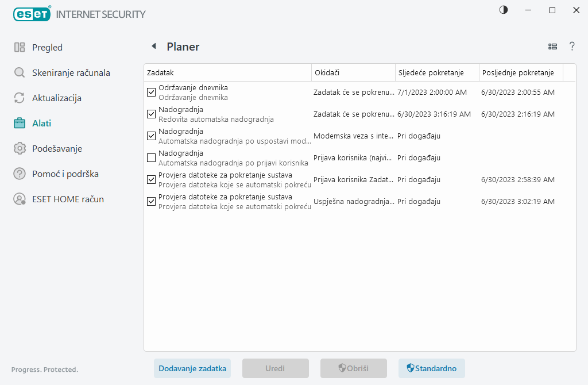The width and height of the screenshot is (588, 385).
Task: Click the Standardno button
Action: pyautogui.click(x=432, y=368)
